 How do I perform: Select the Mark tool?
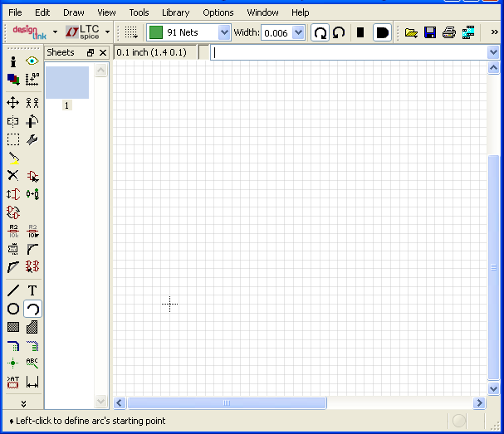(32, 79)
